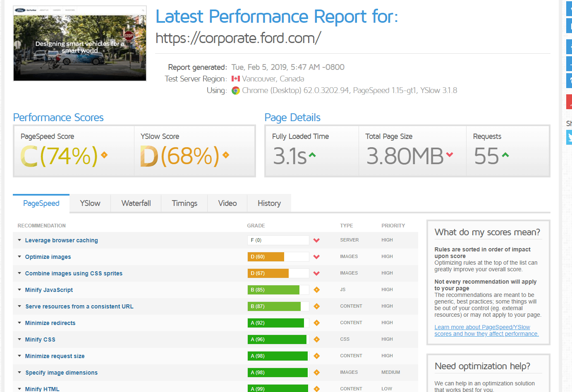This screenshot has width=572, height=392.
Task: Open the Serve resources from a consistent URL link
Action: [x=79, y=306]
